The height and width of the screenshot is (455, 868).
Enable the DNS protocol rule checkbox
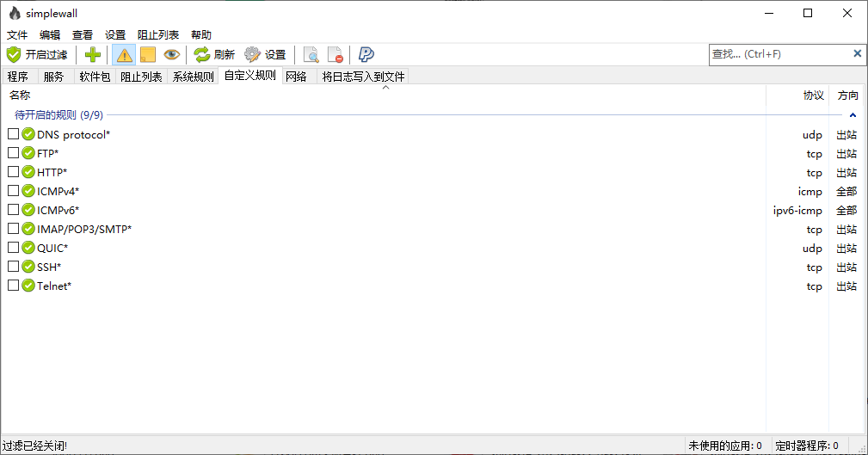(13, 134)
